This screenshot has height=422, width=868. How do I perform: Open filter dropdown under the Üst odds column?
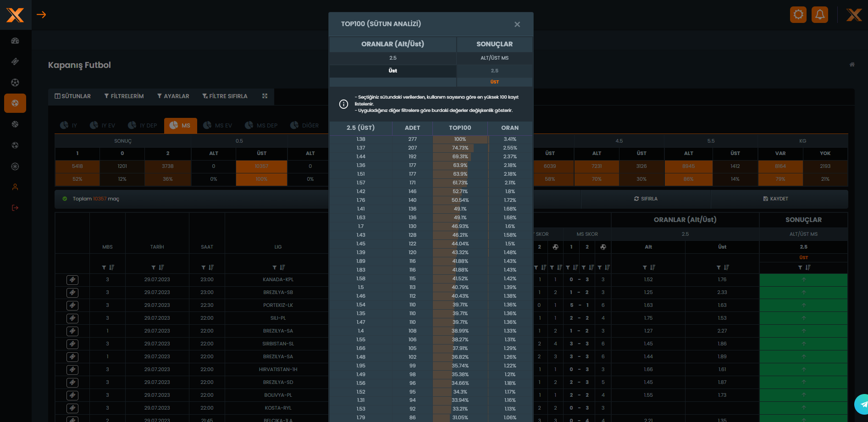point(719,267)
